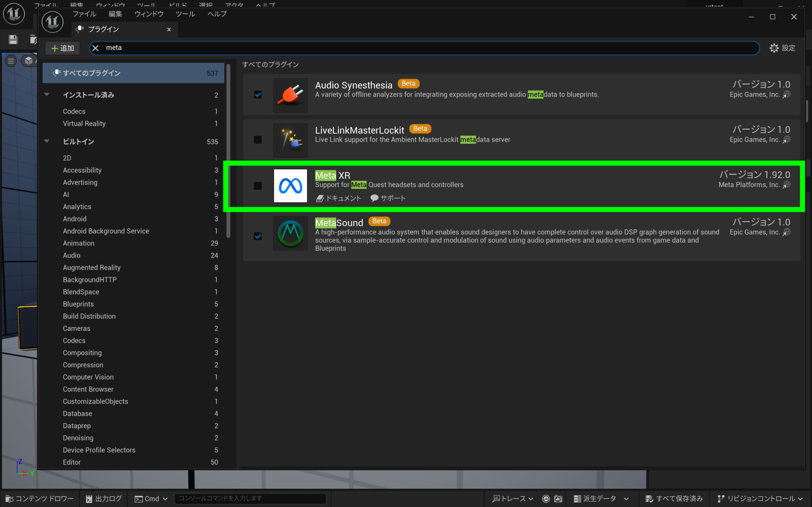Collapse the Built-in category arrow

(x=47, y=141)
